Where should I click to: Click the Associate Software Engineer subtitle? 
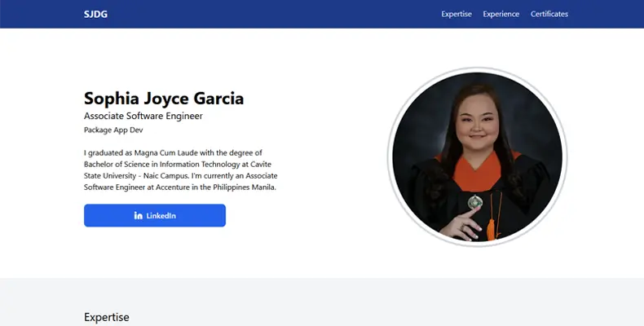(x=143, y=117)
